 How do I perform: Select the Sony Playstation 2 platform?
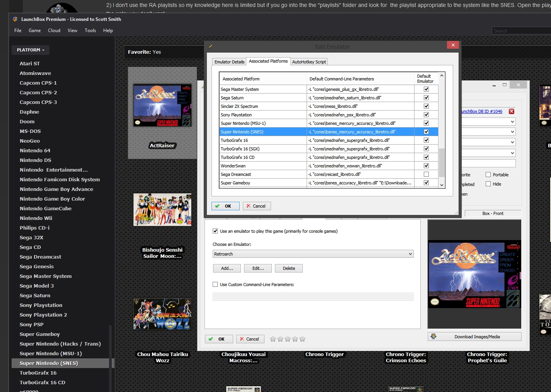(x=43, y=315)
